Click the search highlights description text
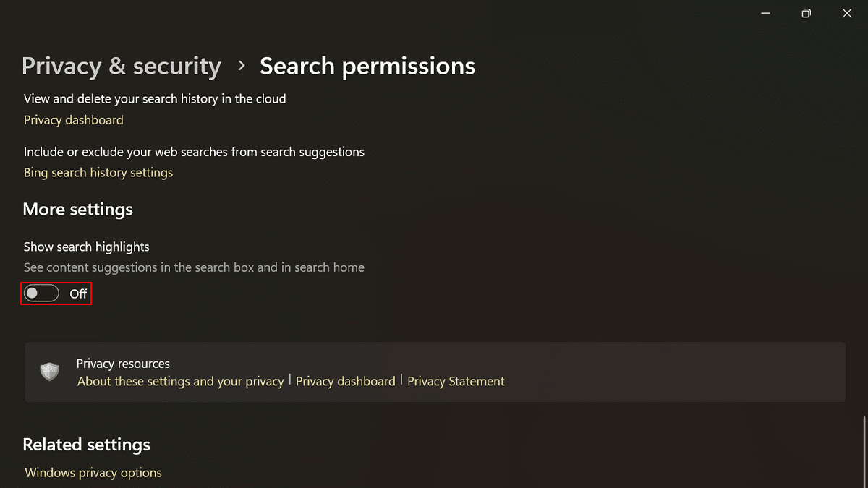 point(194,267)
